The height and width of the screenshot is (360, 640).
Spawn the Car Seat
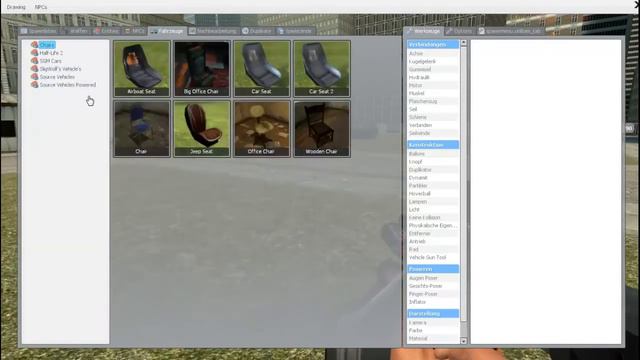[x=262, y=69]
